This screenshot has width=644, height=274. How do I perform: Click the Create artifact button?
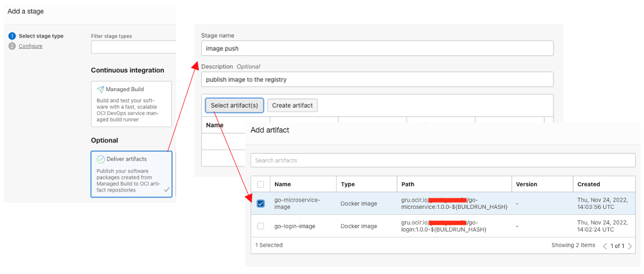pos(292,106)
